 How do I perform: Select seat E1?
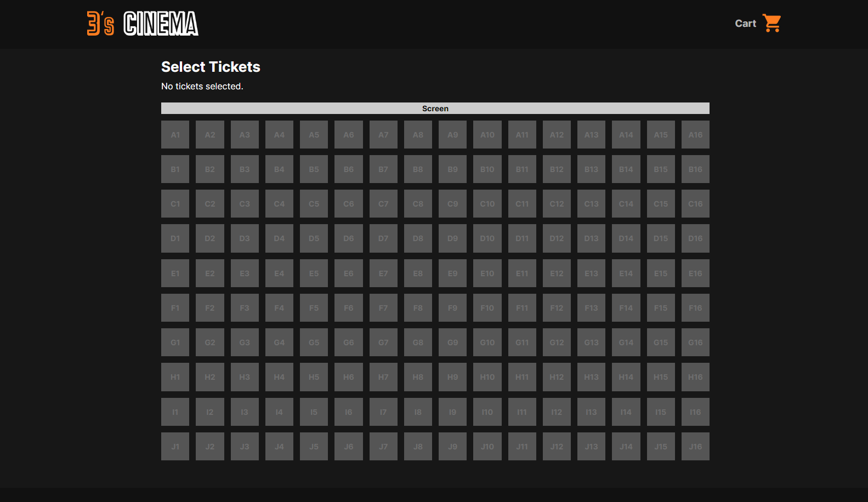pos(175,273)
